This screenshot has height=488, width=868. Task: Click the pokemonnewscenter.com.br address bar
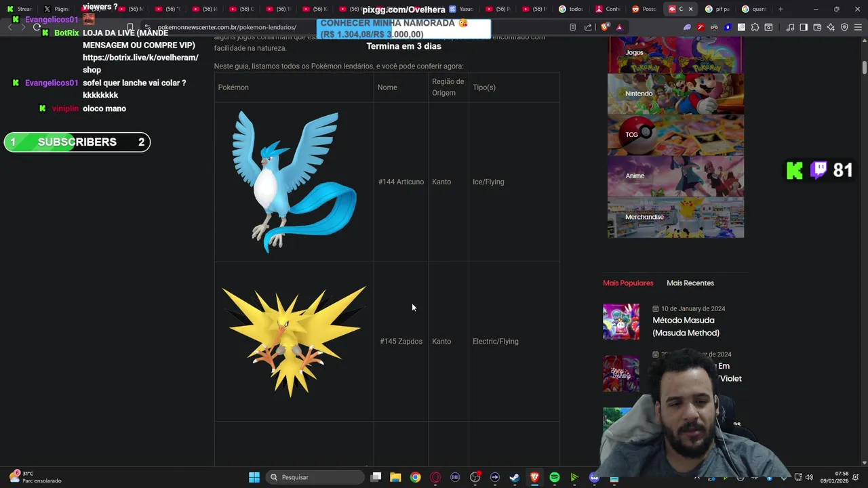[226, 27]
